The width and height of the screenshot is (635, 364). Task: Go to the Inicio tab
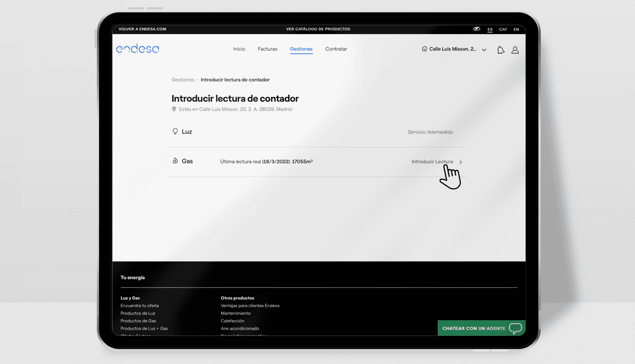[x=239, y=49]
